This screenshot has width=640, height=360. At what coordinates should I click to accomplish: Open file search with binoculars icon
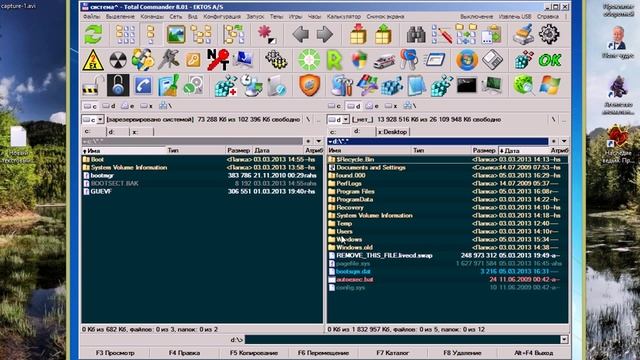tap(416, 35)
